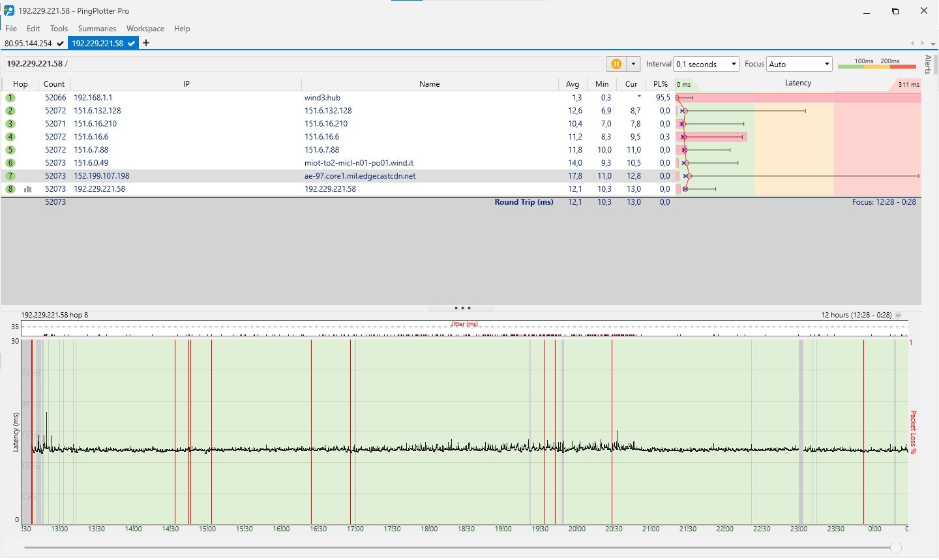The height and width of the screenshot is (560, 939).
Task: Toggle the timeline graph icon on hop 8
Action: [28, 189]
